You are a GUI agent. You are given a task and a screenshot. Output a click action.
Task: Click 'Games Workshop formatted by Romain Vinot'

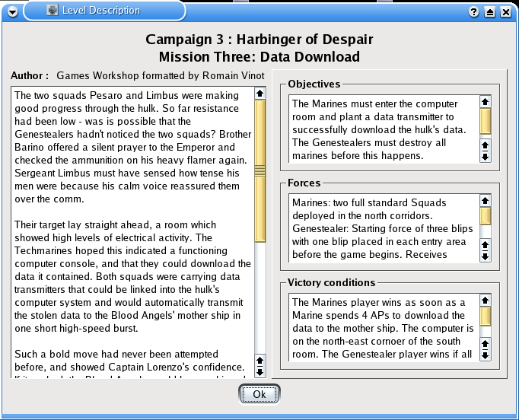pyautogui.click(x=161, y=75)
